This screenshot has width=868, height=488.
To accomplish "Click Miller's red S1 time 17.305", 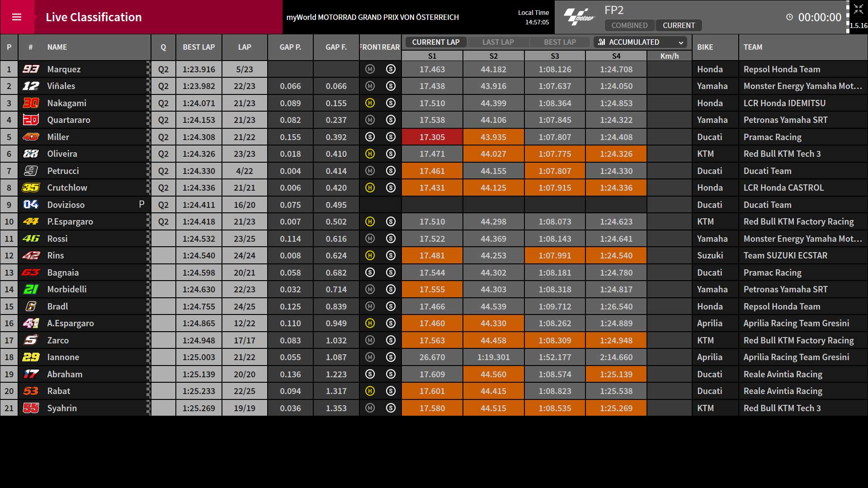I will [x=432, y=137].
